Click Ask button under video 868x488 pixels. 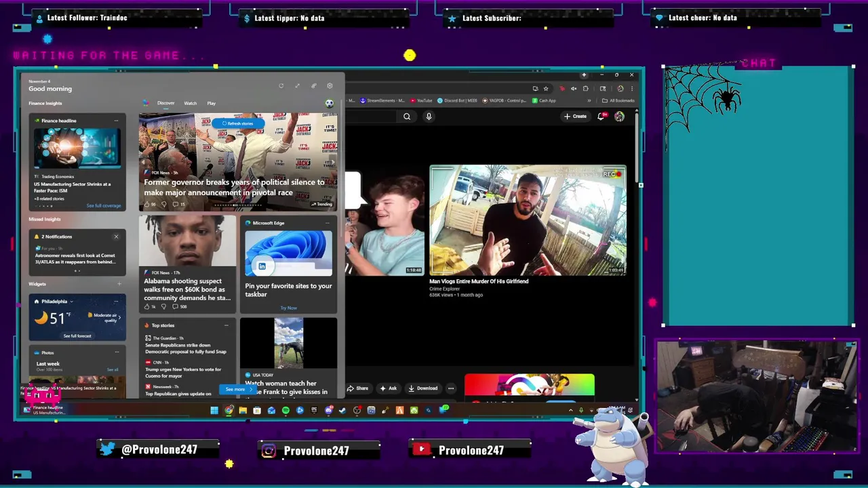[389, 388]
